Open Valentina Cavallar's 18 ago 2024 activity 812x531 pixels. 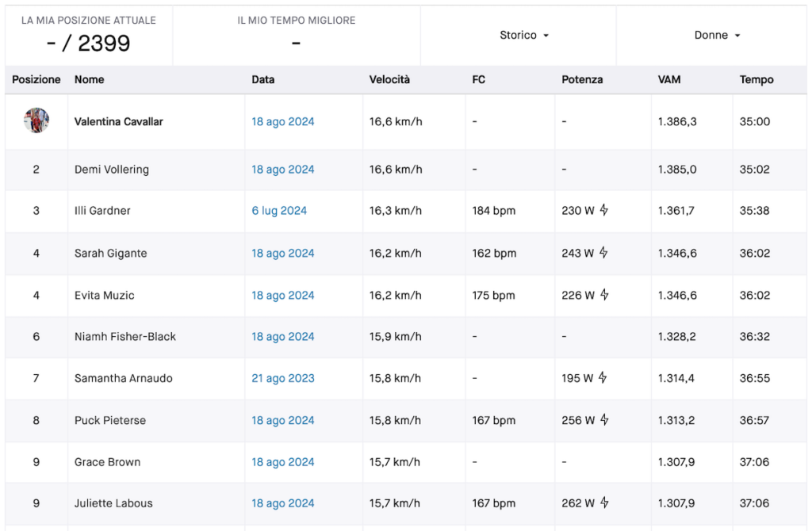tap(283, 121)
